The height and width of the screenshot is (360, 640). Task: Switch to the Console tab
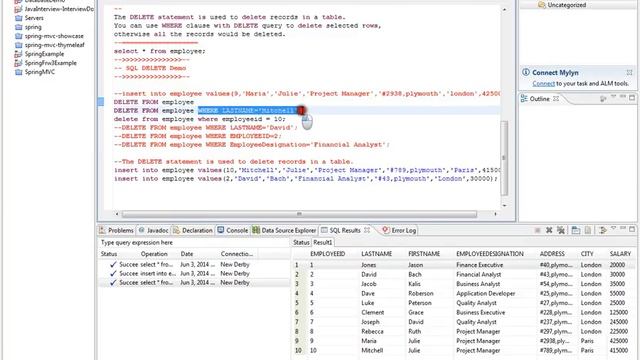(233, 230)
